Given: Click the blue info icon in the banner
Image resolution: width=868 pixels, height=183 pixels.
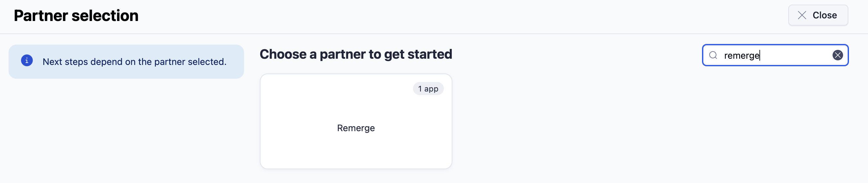Looking at the screenshot, I should (27, 61).
